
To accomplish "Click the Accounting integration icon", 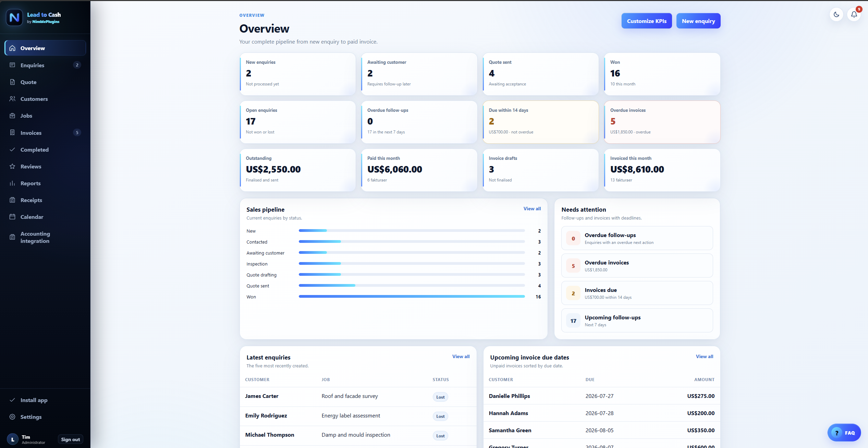I will pyautogui.click(x=12, y=237).
